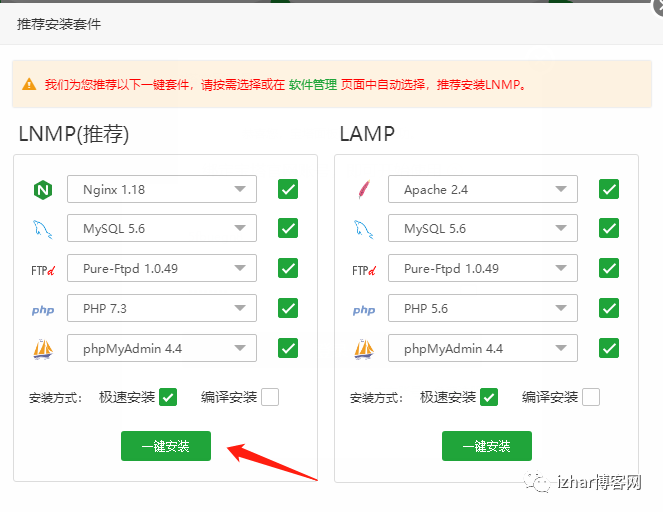Click the 推荐安装套件 dialog title
663x512 pixels.
[59, 24]
